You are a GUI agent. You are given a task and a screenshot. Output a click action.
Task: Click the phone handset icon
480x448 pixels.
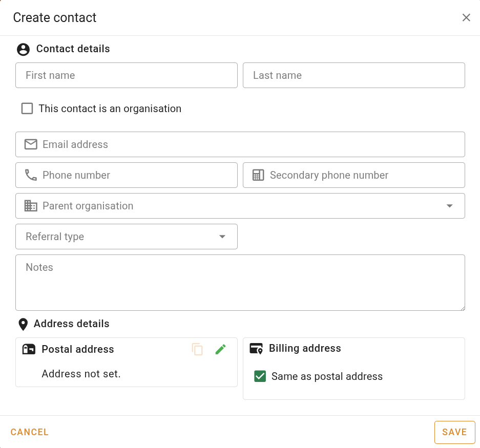pos(31,175)
